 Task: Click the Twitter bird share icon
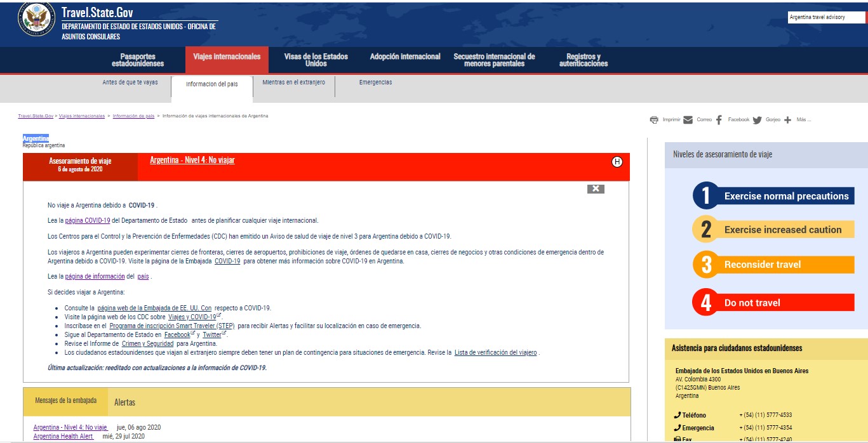757,120
